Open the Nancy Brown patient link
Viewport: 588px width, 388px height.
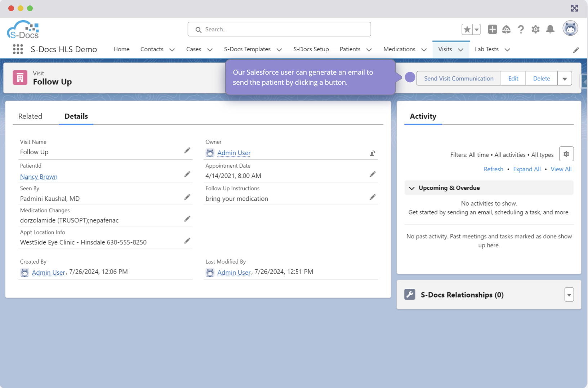point(39,177)
